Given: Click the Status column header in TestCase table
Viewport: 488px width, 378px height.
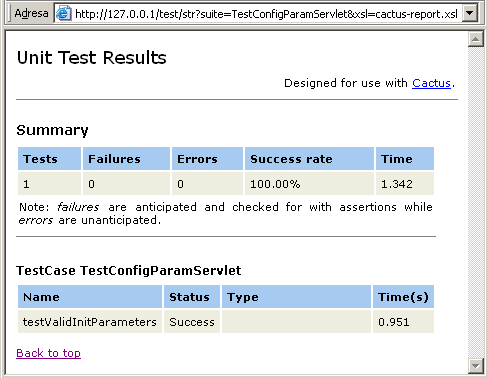Looking at the screenshot, I should [192, 297].
